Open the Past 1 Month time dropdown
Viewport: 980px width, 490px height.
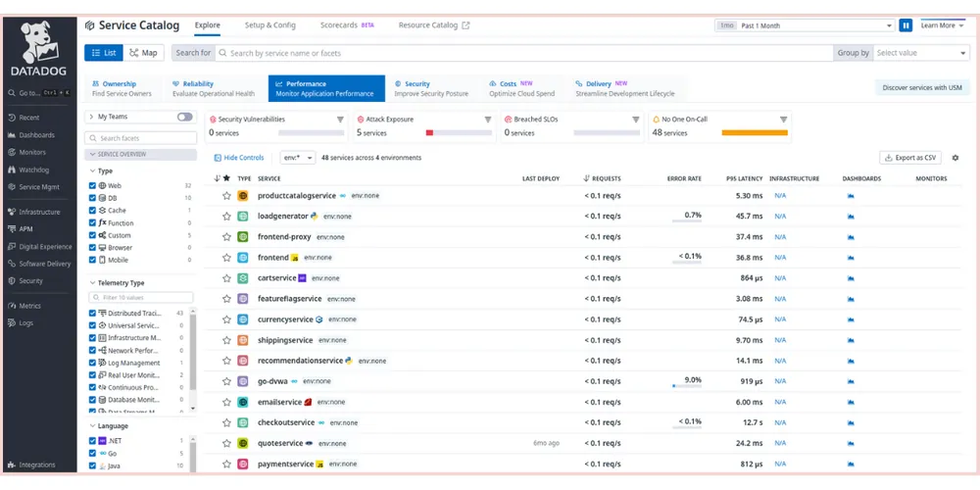[805, 25]
